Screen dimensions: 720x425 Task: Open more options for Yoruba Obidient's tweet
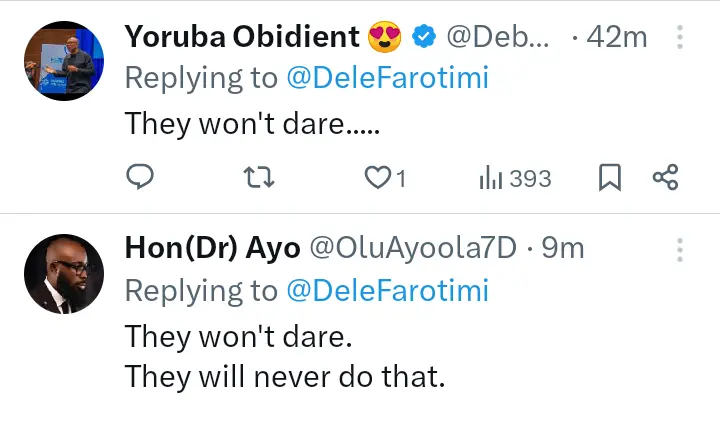pyautogui.click(x=680, y=38)
